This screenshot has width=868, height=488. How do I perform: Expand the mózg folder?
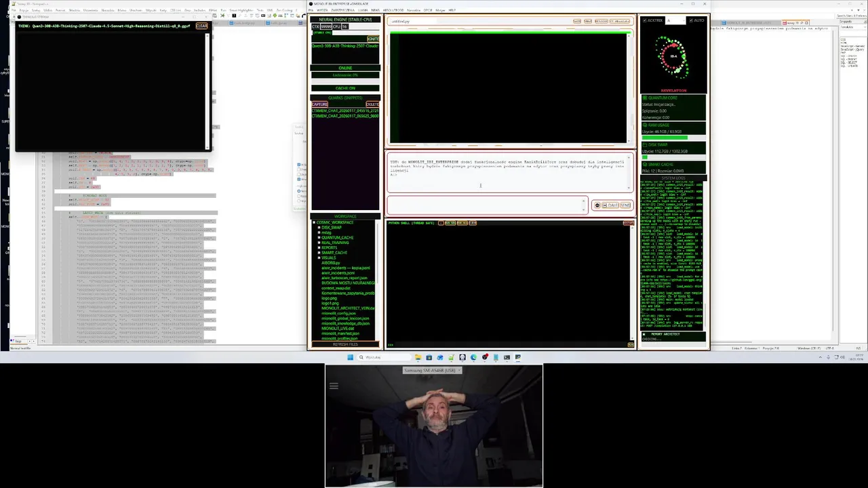click(319, 232)
